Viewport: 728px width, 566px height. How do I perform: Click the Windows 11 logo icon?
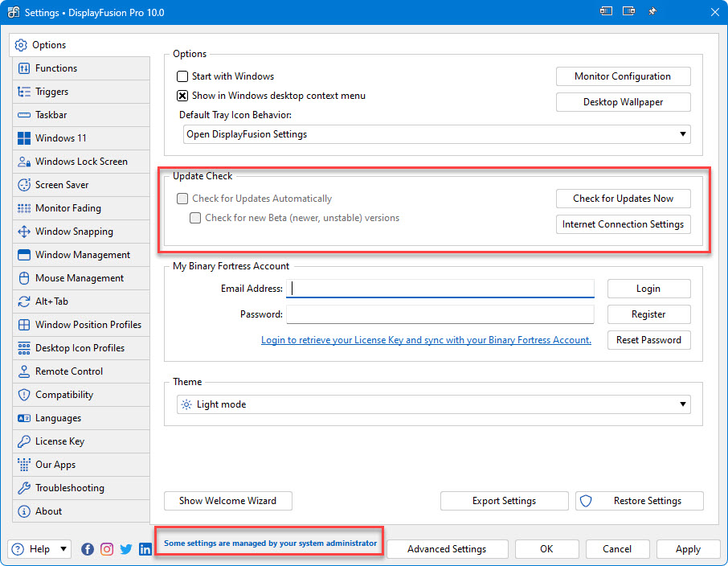[x=23, y=138]
